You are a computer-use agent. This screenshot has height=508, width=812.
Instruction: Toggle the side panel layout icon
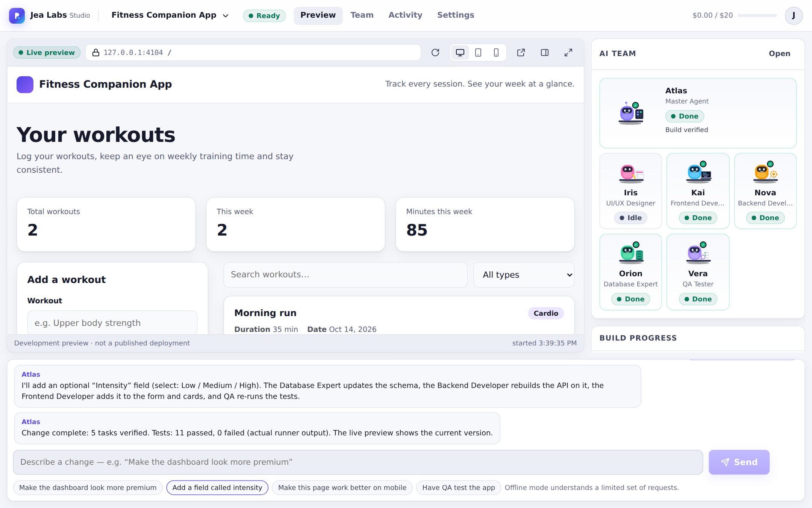coord(545,53)
